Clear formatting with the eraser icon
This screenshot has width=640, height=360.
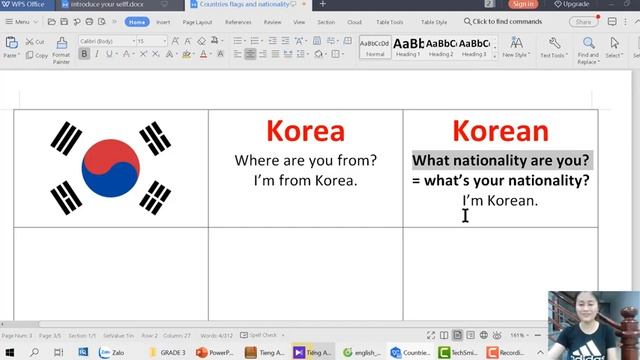click(x=201, y=41)
